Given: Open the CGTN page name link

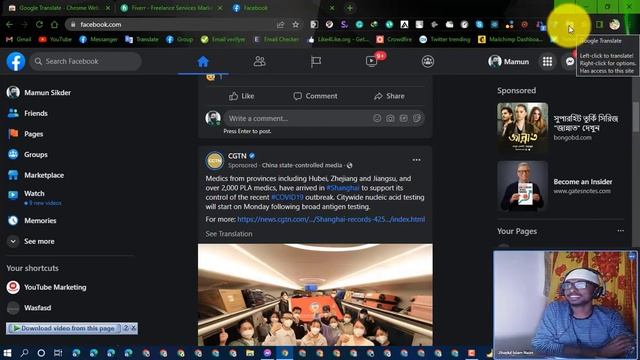Looking at the screenshot, I should (x=237, y=156).
